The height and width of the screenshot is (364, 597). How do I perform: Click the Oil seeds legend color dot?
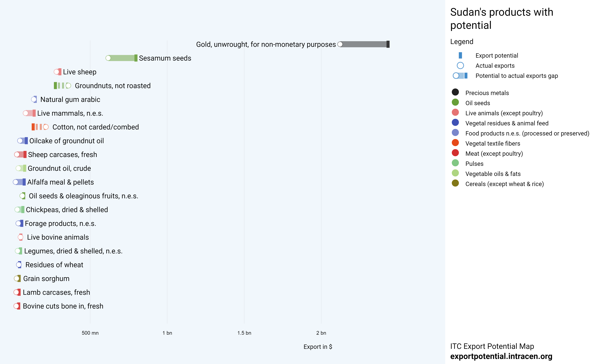[x=455, y=102]
